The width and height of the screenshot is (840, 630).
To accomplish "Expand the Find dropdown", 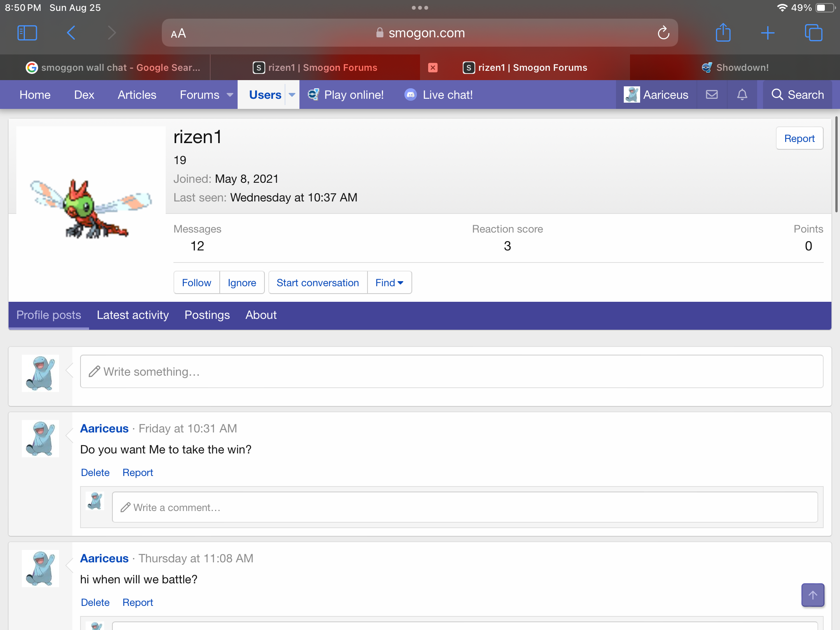I will click(x=389, y=283).
